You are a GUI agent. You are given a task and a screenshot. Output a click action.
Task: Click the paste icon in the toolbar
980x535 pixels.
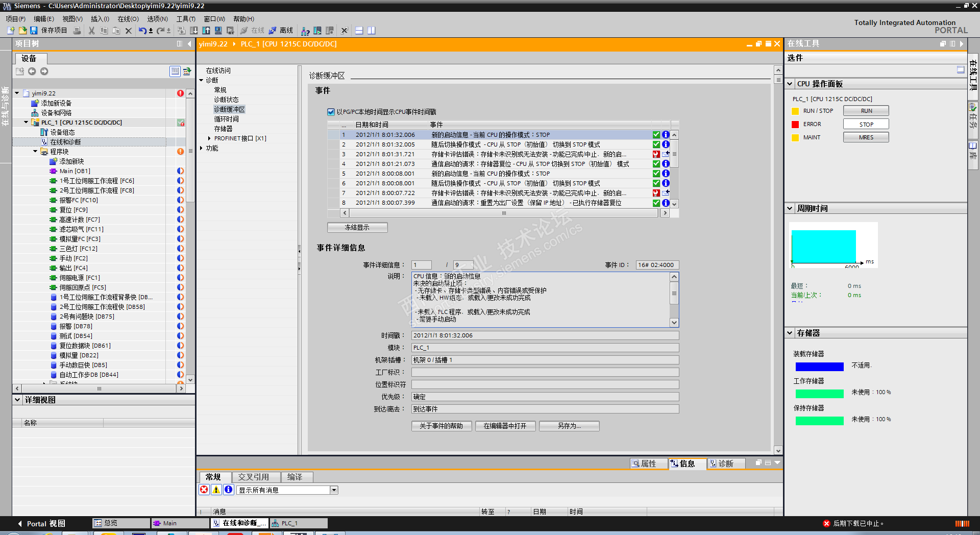click(x=116, y=31)
